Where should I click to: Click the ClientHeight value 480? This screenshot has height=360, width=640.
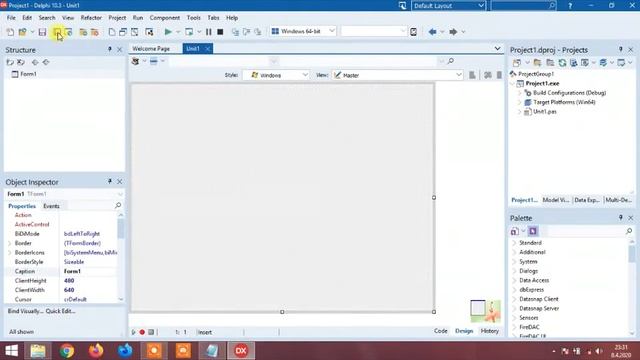89,281
